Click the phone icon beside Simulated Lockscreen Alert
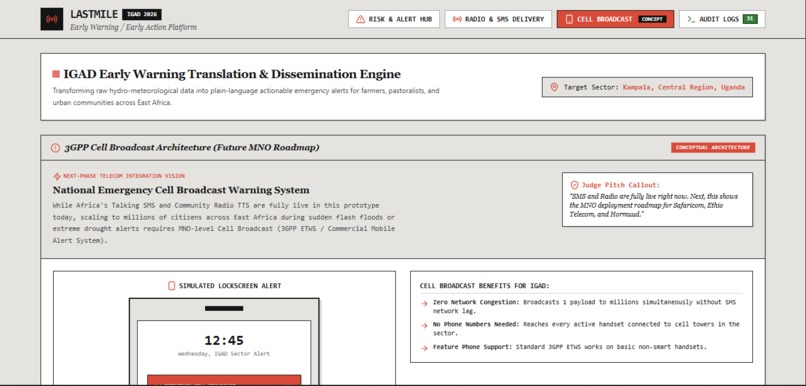The width and height of the screenshot is (806, 386). (x=172, y=286)
